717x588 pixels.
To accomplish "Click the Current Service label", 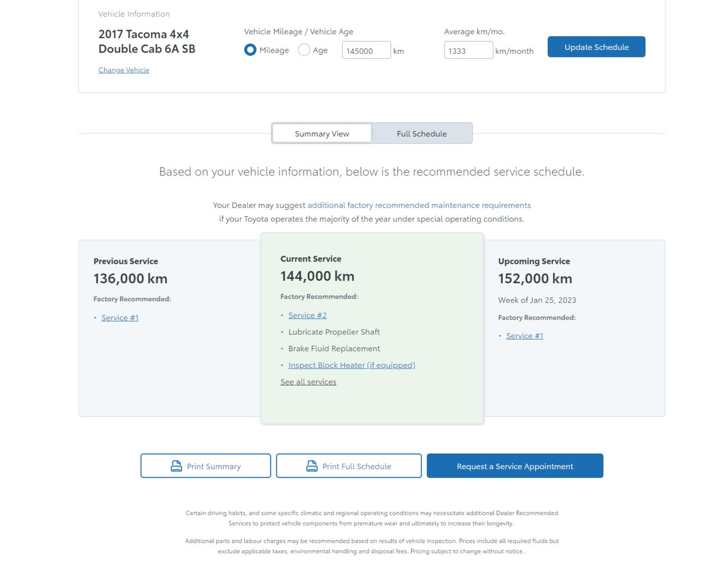I will [x=311, y=259].
